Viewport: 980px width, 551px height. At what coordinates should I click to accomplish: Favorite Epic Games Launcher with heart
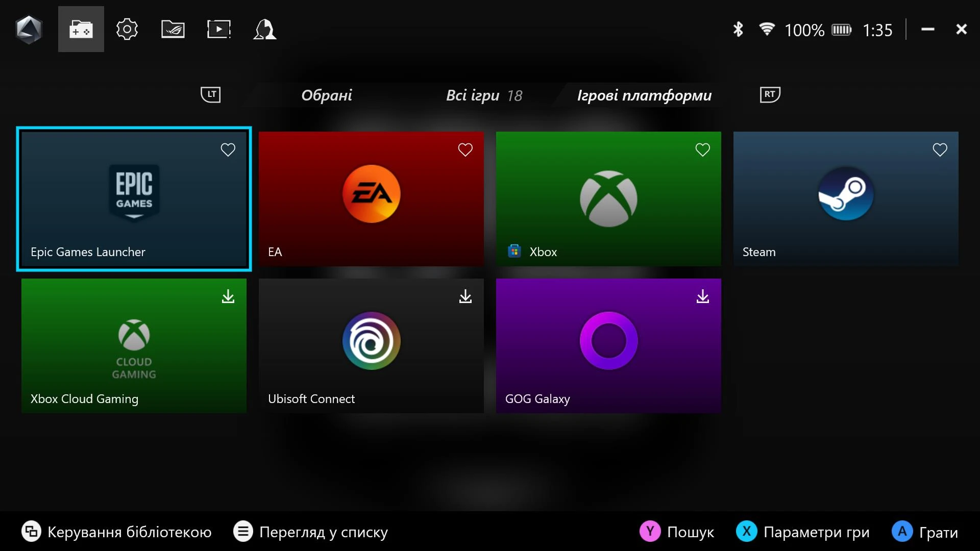click(228, 149)
